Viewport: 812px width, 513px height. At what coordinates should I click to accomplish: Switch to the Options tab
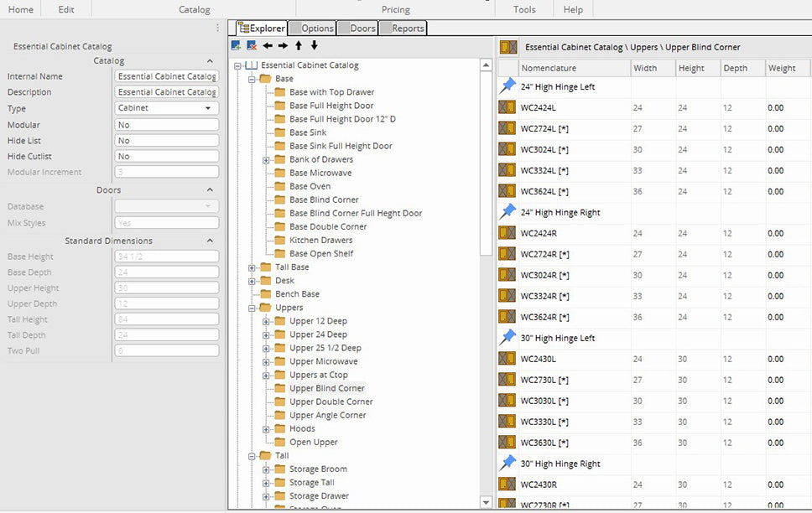coord(312,28)
